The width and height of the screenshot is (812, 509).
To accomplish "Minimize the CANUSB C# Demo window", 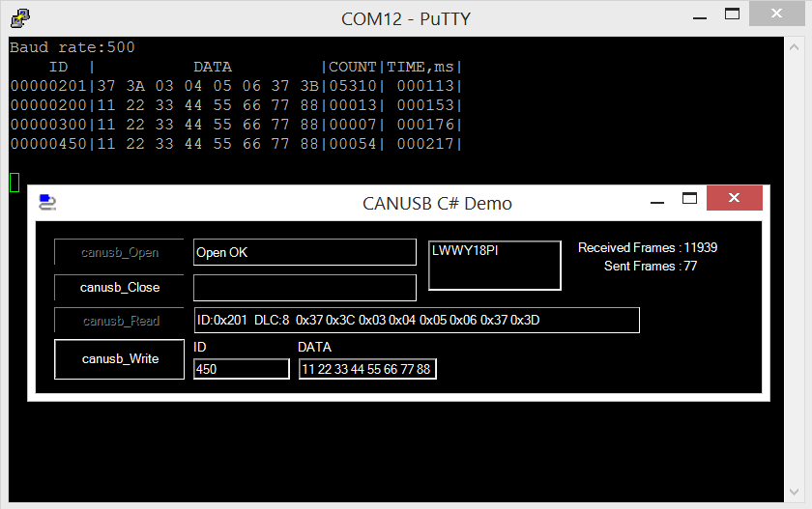I will coord(657,202).
